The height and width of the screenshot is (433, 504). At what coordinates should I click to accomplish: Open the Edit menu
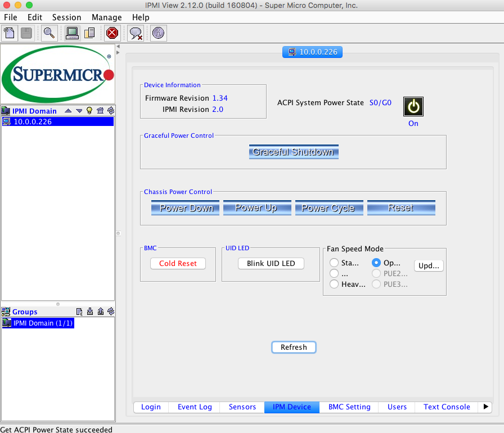(35, 17)
